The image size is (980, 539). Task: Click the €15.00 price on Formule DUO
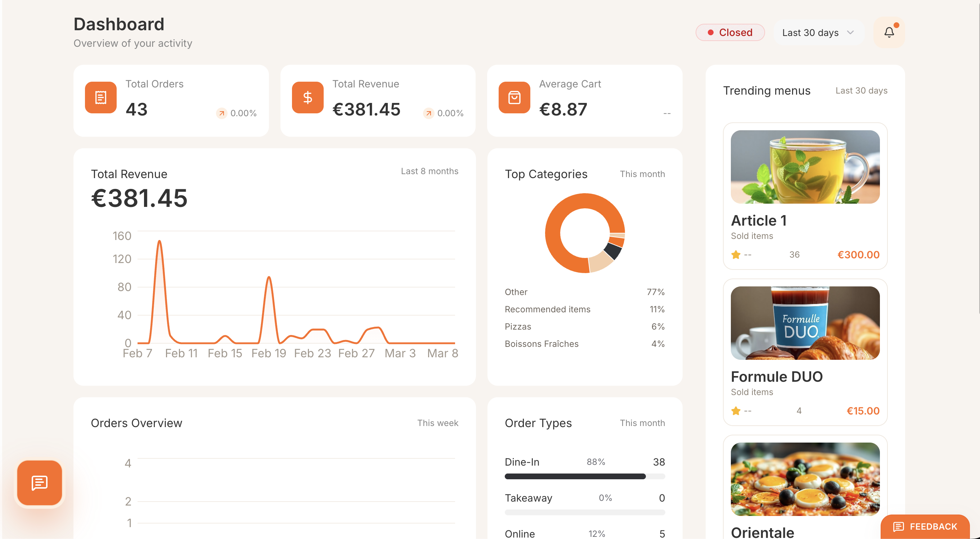[x=863, y=411]
